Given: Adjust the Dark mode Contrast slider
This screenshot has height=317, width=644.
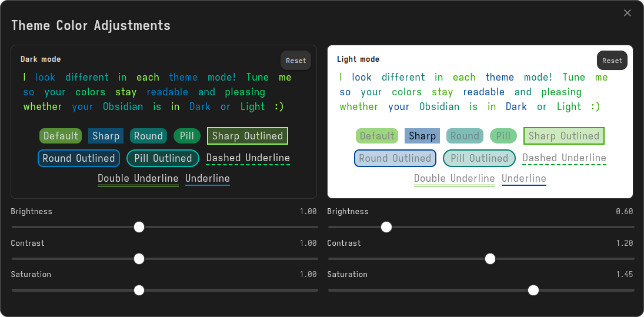Looking at the screenshot, I should [x=165, y=259].
